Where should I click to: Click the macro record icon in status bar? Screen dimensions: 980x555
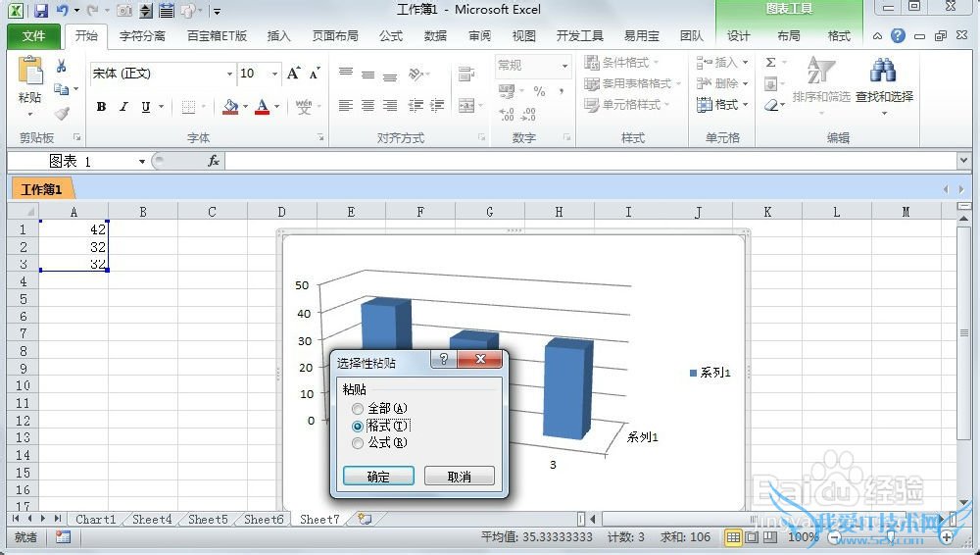[63, 536]
